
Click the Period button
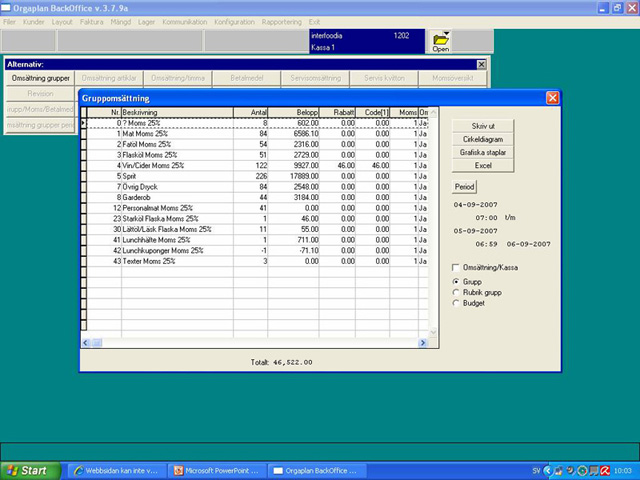[464, 187]
